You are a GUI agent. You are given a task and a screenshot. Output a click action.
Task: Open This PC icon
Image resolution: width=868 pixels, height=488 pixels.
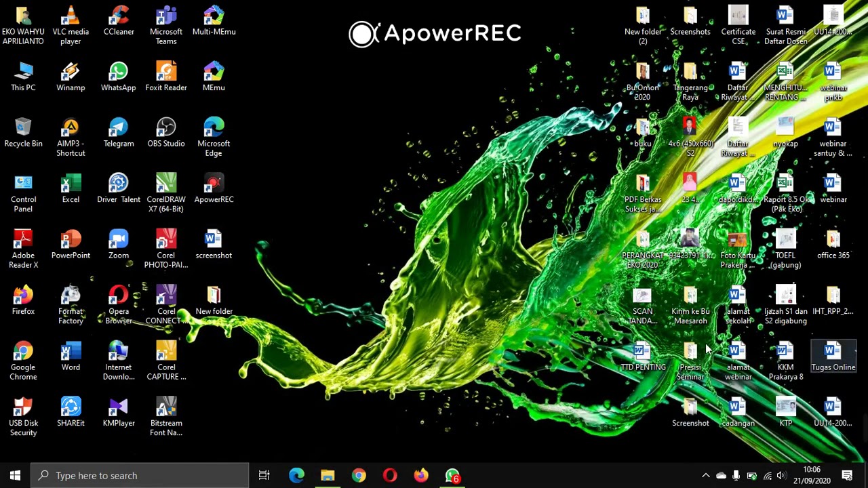click(x=23, y=76)
